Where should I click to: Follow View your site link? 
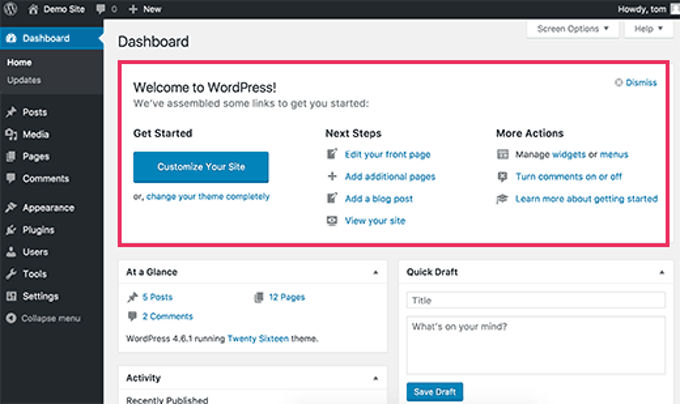pos(375,221)
